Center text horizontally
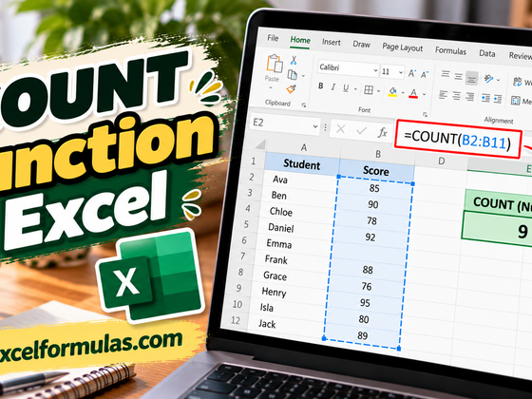Viewport: 532px width, 399px height. point(456,96)
